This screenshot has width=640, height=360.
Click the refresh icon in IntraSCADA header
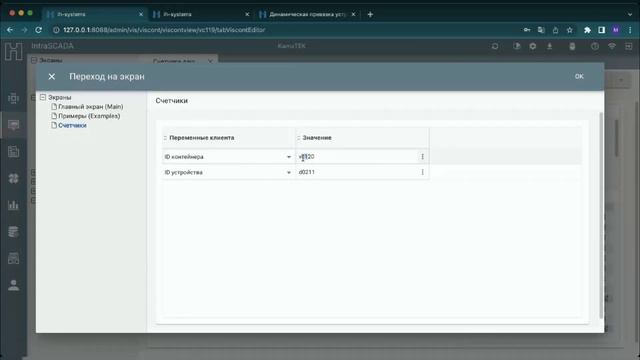[495, 46]
